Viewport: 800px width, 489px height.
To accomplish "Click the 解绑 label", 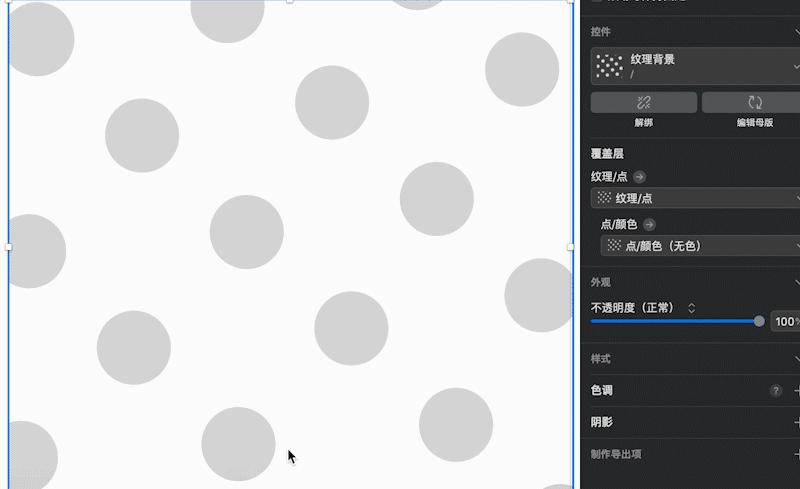I will (x=643, y=123).
